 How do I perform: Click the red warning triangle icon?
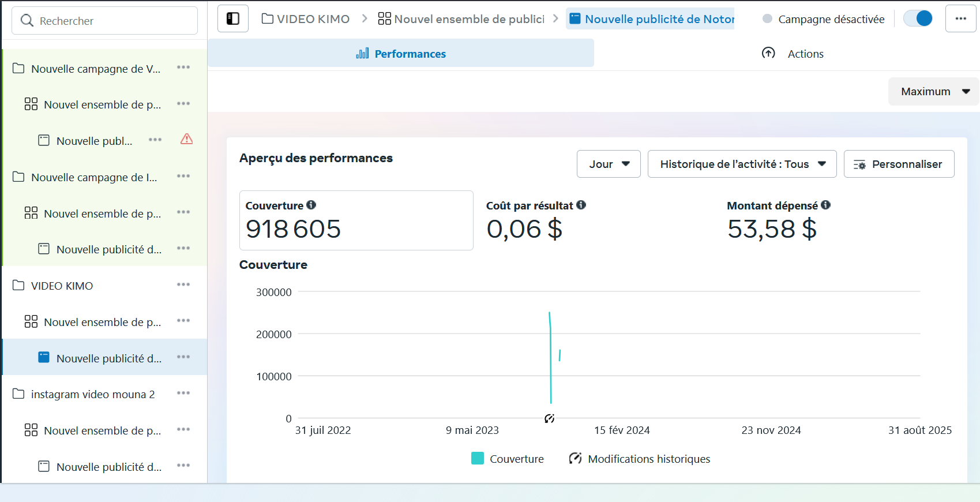186,139
